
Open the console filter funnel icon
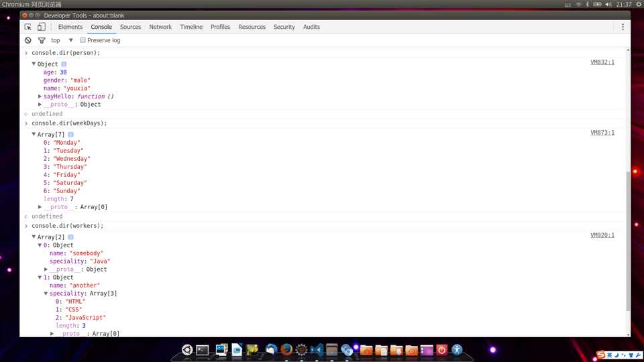tap(42, 40)
